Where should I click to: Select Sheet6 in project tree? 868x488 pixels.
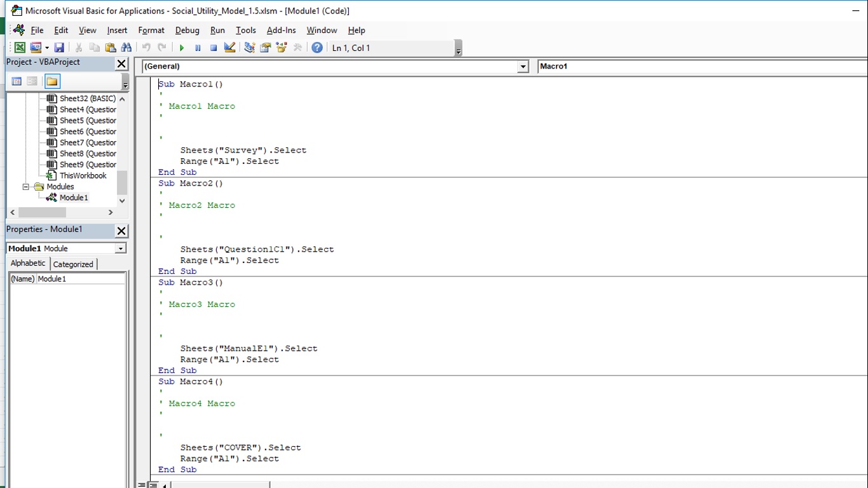[88, 132]
